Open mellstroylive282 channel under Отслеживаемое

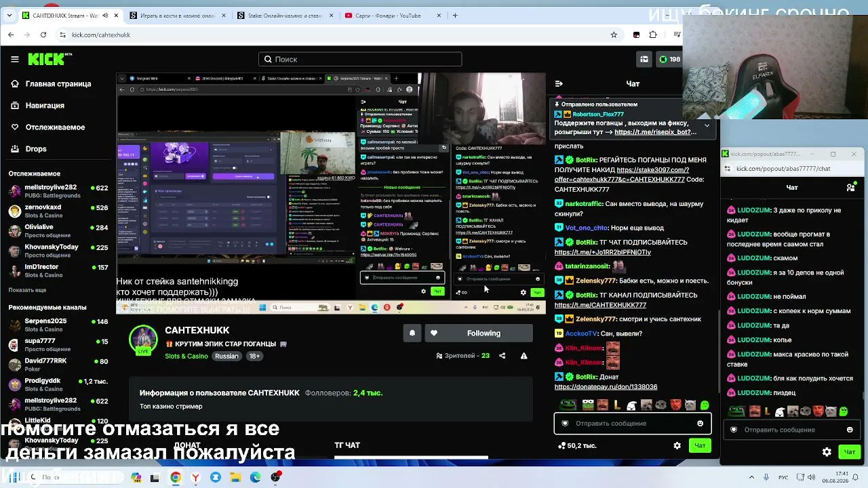[x=58, y=191]
